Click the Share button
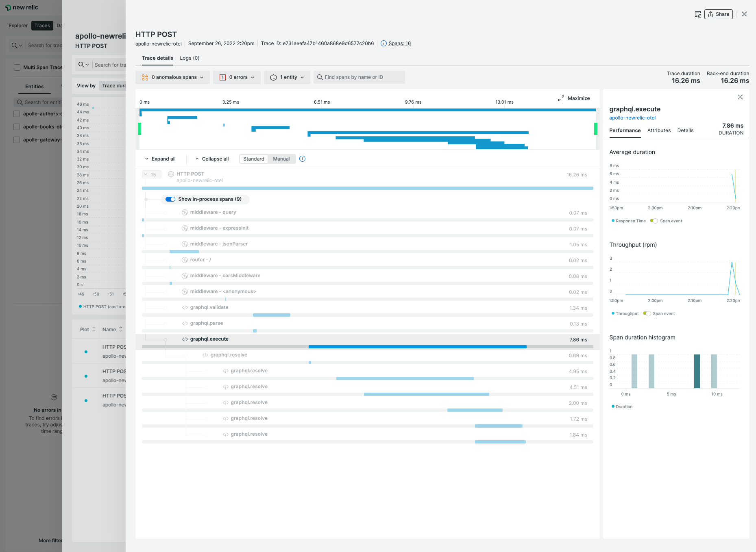This screenshot has height=552, width=756. click(x=719, y=14)
